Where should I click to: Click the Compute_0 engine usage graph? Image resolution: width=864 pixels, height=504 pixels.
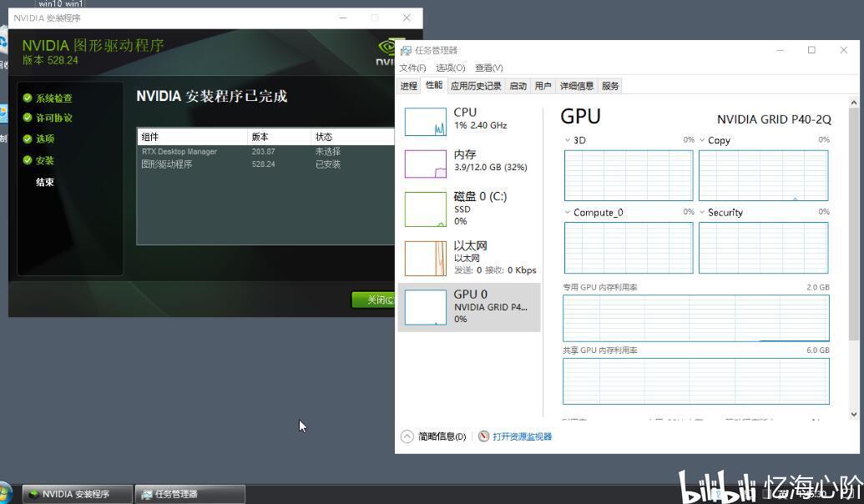pos(628,247)
